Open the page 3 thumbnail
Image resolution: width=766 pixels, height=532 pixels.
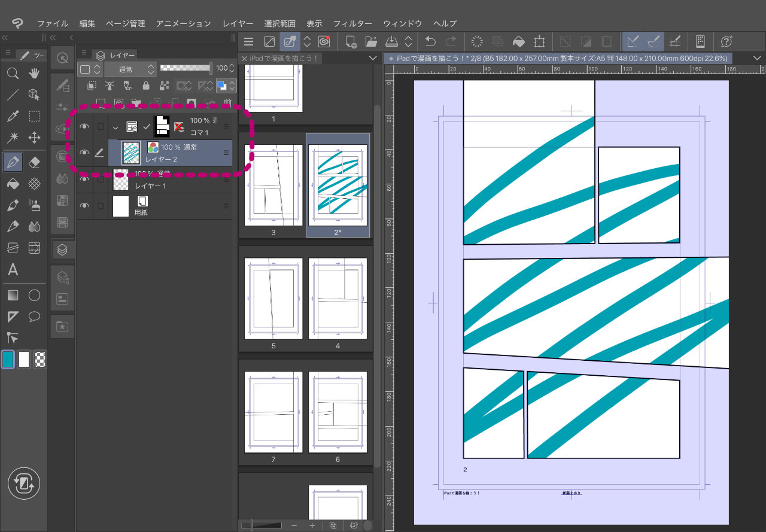(273, 185)
